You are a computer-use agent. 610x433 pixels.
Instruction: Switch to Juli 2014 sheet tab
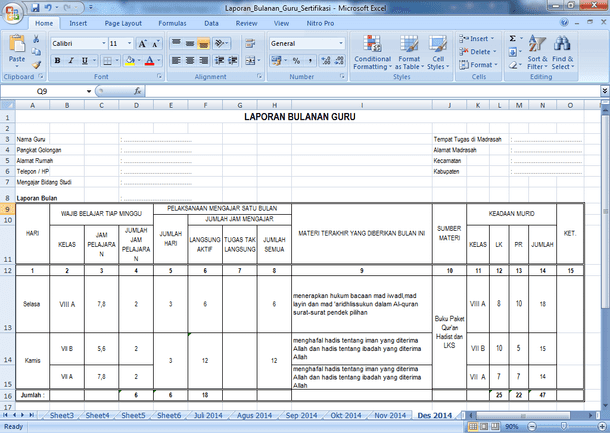tap(208, 415)
